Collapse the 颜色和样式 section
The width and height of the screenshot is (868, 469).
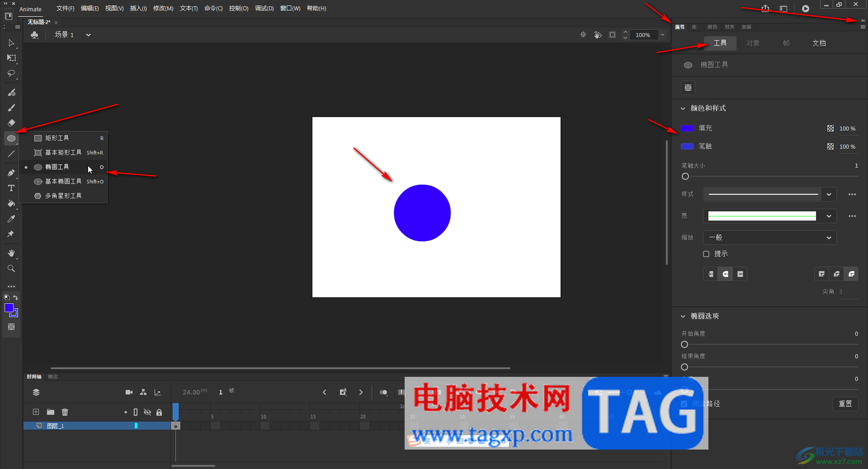coord(683,108)
